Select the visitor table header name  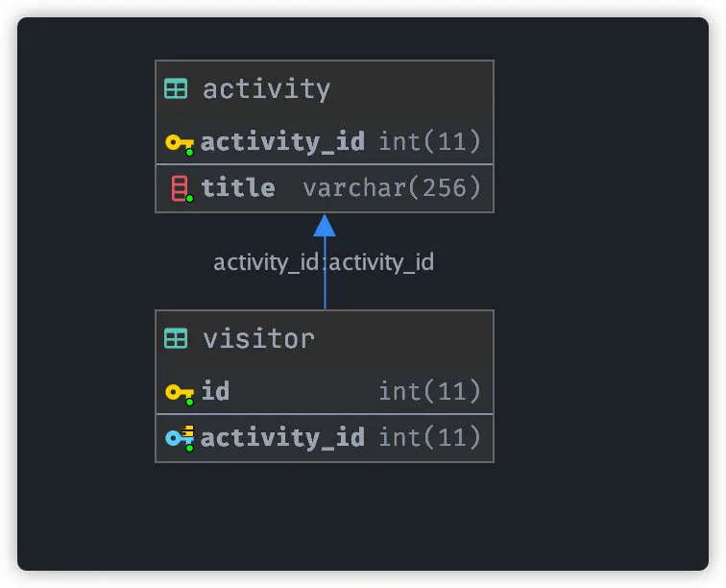coord(259,339)
